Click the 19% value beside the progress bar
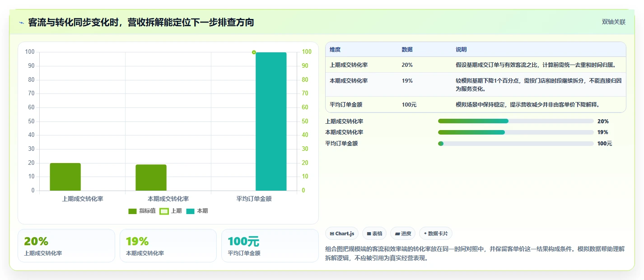 click(x=603, y=132)
